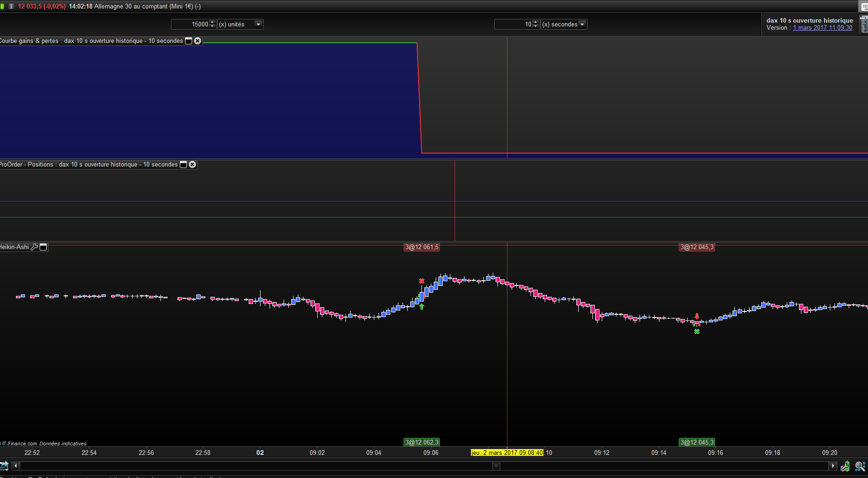
Task: Click the 22:58 time axis label
Action: coord(203,453)
